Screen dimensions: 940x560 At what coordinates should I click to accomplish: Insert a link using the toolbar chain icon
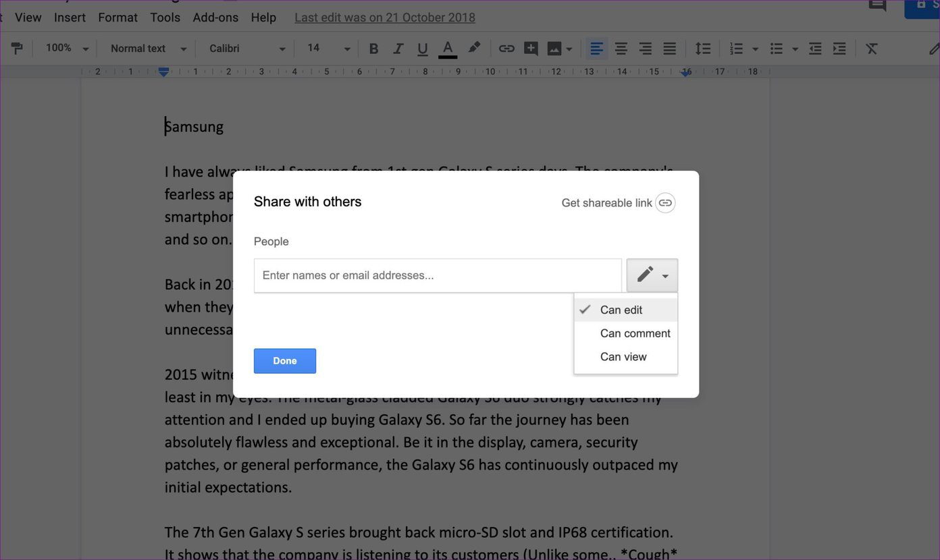(x=506, y=49)
